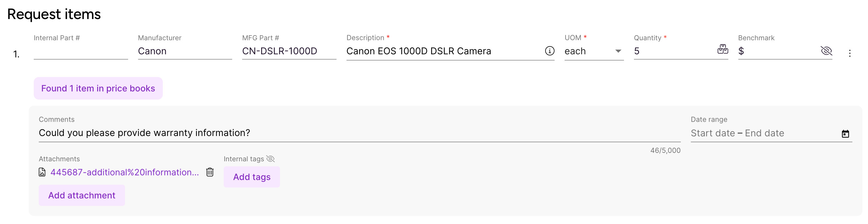Click the Comments warranty text field
Viewport: 868px width, 224px height.
360,133
